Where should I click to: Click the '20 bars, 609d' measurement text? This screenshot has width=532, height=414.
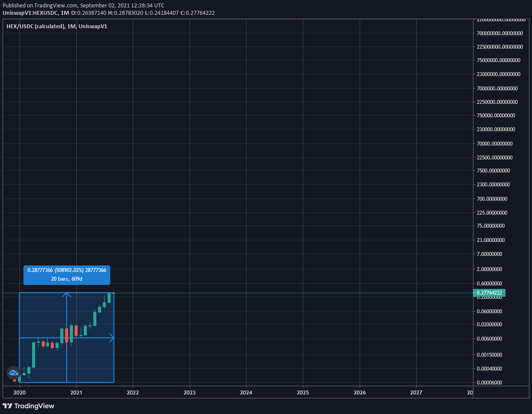point(66,279)
